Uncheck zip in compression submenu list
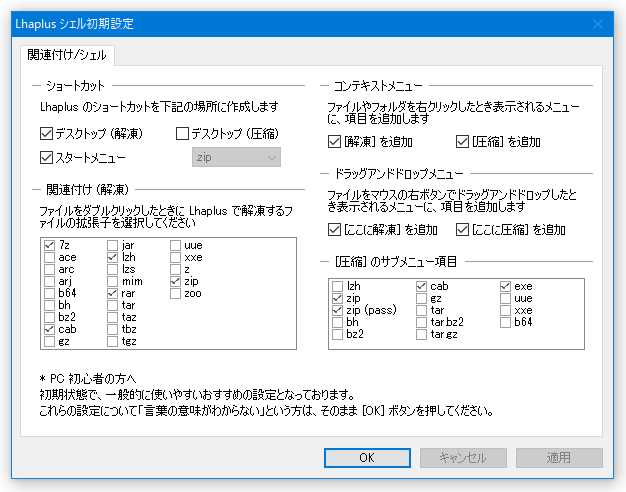This screenshot has width=626, height=492. point(337,298)
